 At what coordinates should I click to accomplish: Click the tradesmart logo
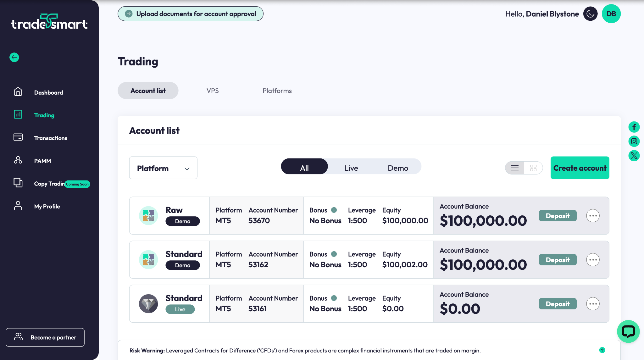49,22
